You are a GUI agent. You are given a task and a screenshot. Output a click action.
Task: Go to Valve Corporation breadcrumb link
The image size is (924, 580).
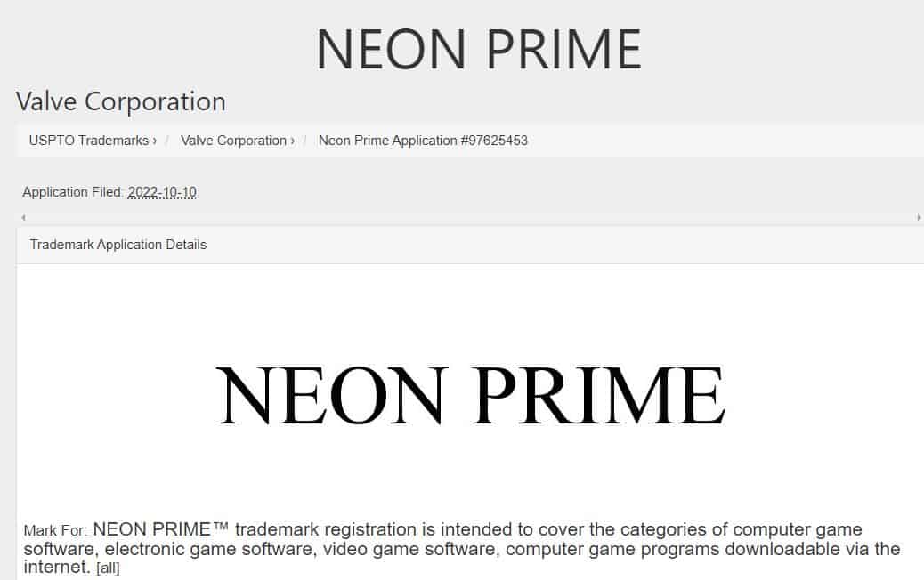pyautogui.click(x=233, y=141)
